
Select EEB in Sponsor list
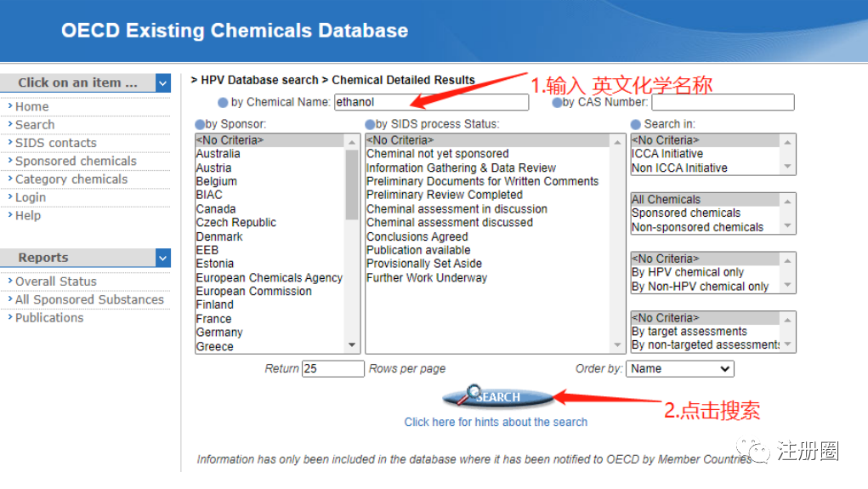pyautogui.click(x=207, y=250)
